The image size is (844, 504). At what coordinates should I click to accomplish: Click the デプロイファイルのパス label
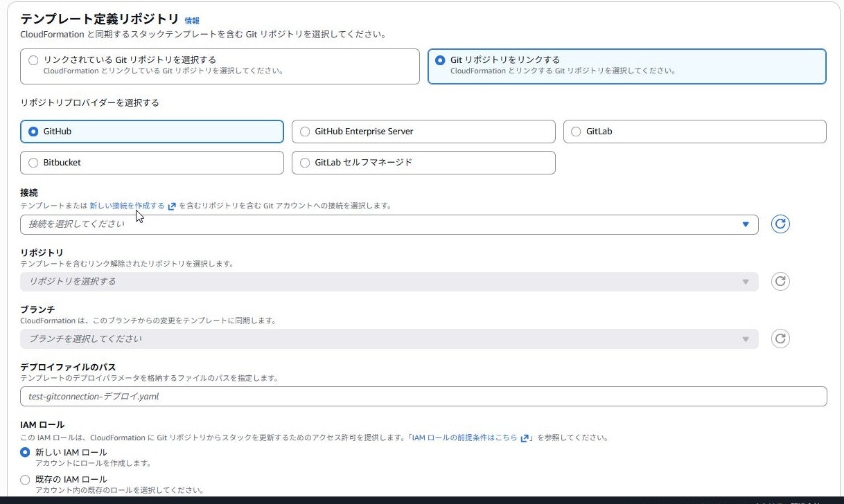coord(68,367)
